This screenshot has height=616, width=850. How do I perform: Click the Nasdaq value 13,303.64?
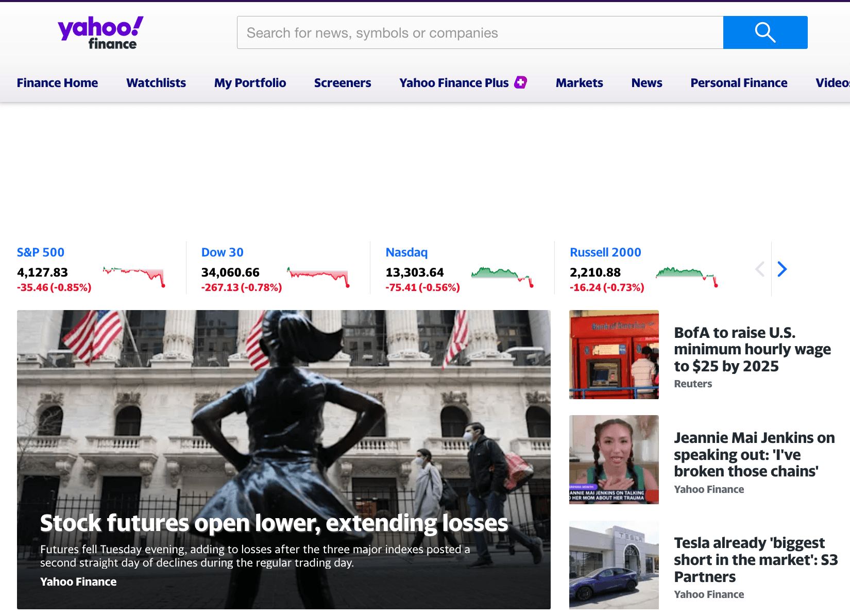pyautogui.click(x=415, y=272)
